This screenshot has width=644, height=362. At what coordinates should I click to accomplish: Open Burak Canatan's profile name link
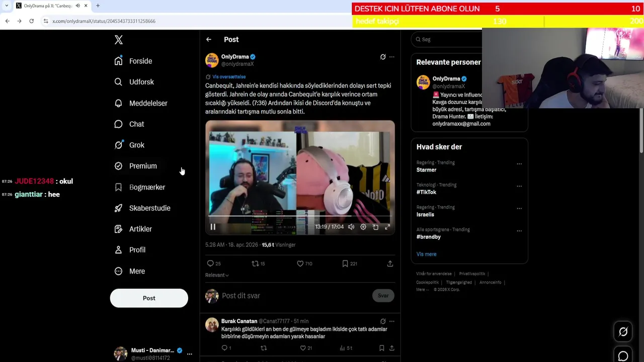pos(239,321)
